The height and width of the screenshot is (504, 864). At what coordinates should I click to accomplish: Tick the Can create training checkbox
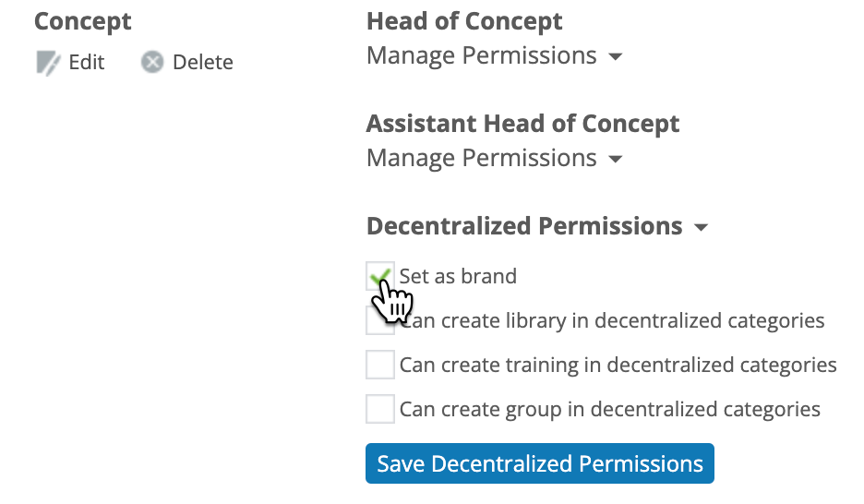[x=380, y=365]
